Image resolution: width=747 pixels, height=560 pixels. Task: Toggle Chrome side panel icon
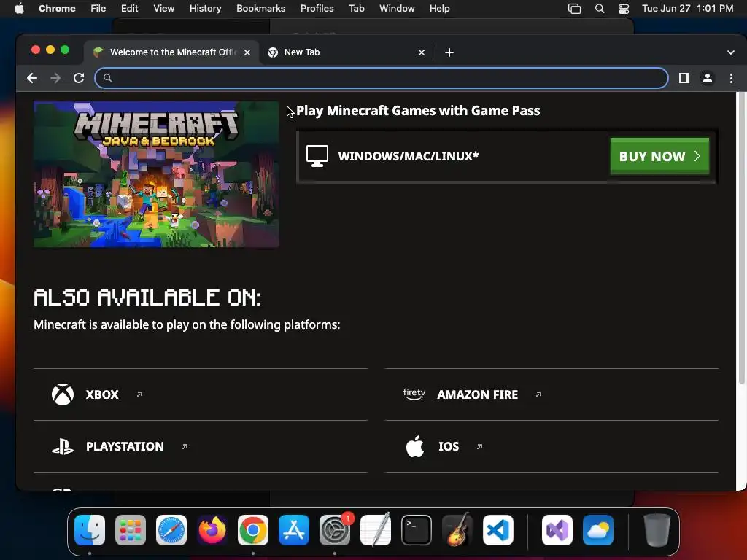tap(684, 78)
